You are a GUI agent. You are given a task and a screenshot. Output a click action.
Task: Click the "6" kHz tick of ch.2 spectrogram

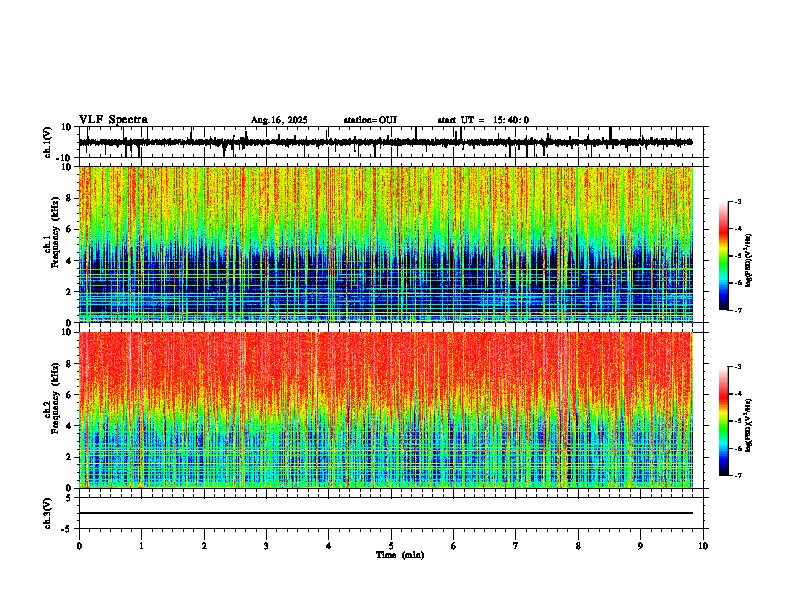click(x=71, y=395)
